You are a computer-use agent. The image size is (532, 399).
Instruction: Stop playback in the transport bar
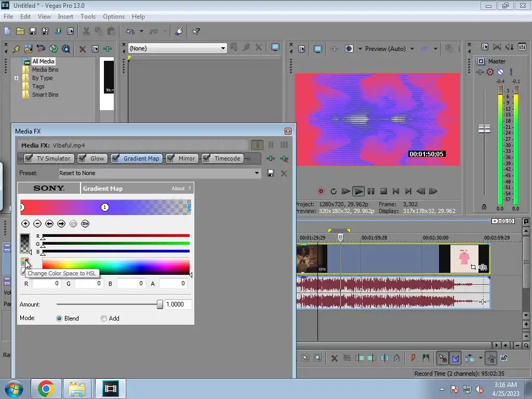(x=383, y=191)
